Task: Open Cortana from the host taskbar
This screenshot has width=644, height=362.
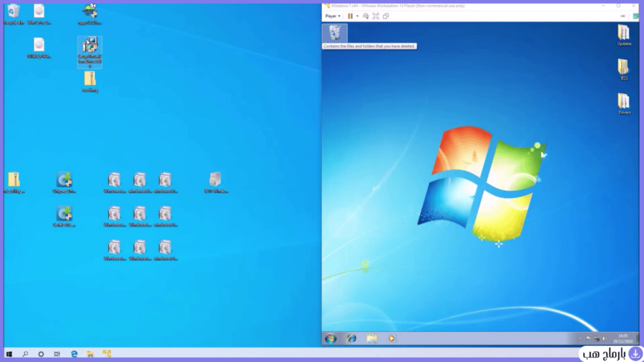Action: tap(41, 354)
